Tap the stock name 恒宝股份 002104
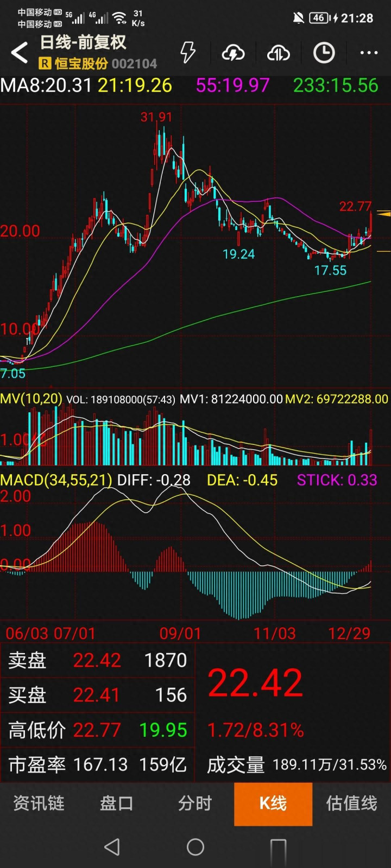The width and height of the screenshot is (391, 868). [105, 64]
